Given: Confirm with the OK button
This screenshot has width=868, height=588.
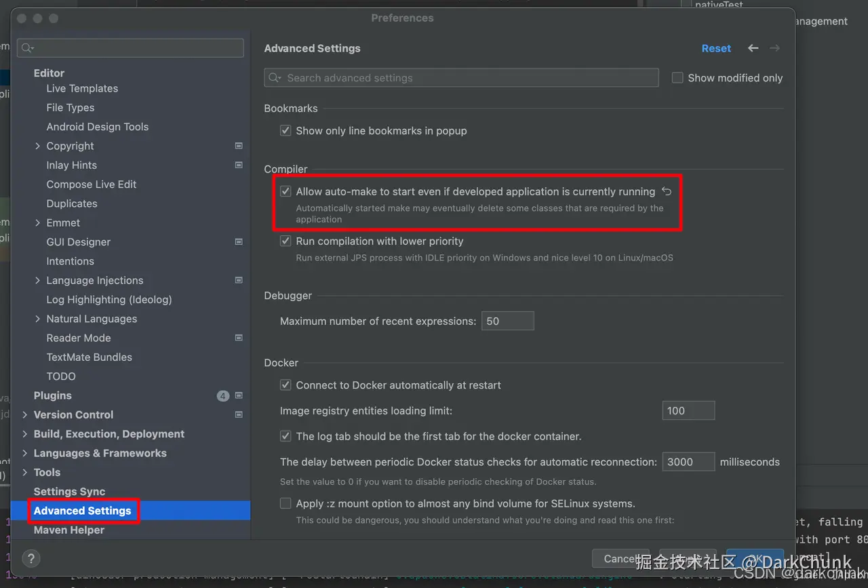Looking at the screenshot, I should (x=755, y=559).
